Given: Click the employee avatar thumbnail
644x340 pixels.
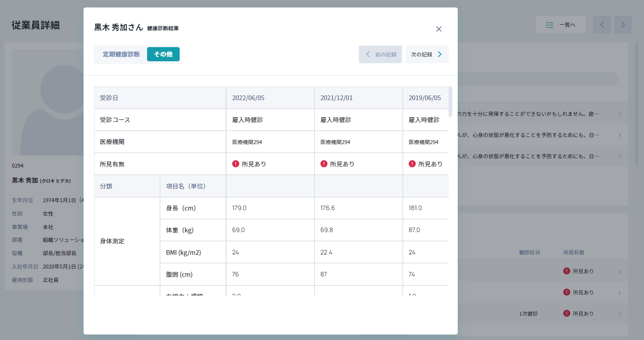Looking at the screenshot, I should click(47, 102).
